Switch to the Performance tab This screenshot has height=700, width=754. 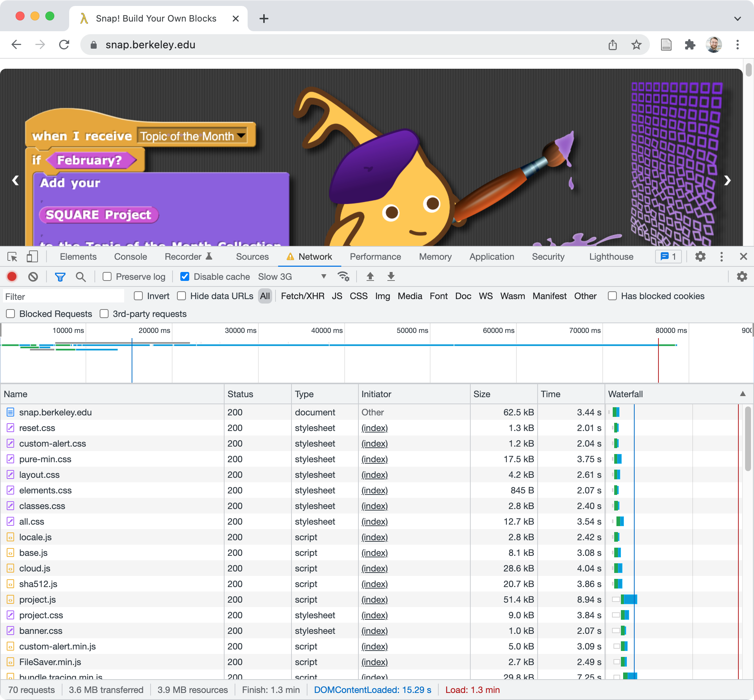tap(375, 256)
